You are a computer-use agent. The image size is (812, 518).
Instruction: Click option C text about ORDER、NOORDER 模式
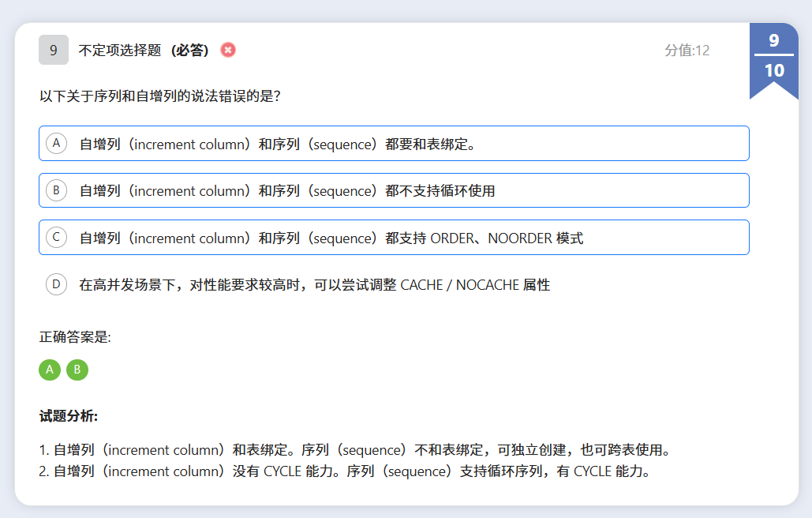[331, 238]
